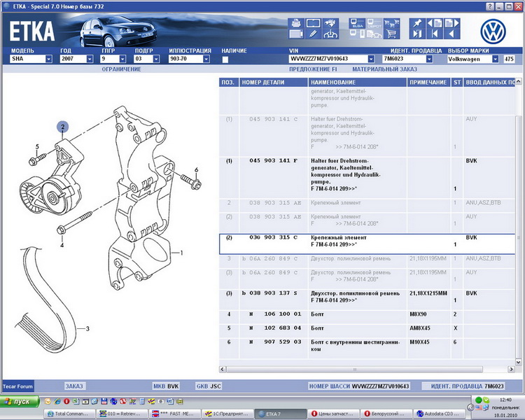
Task: Click the taskbar clock showing 12:40
Action: 505,400
